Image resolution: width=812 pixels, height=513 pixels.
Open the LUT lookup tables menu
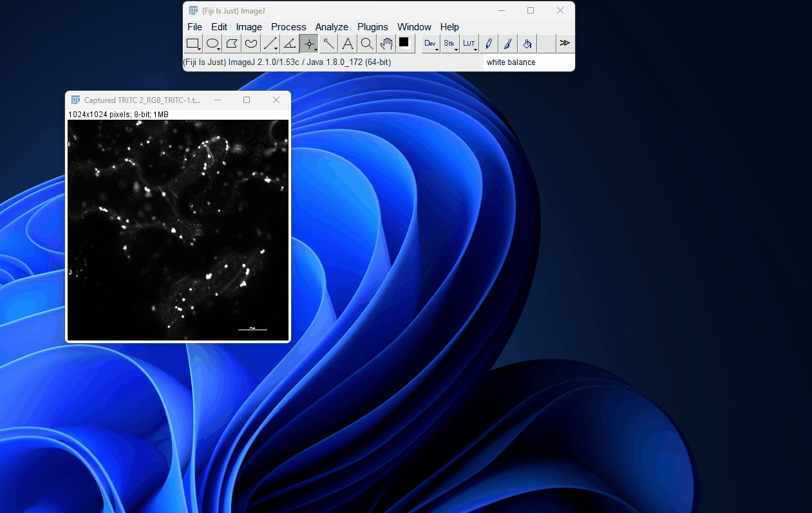(469, 44)
